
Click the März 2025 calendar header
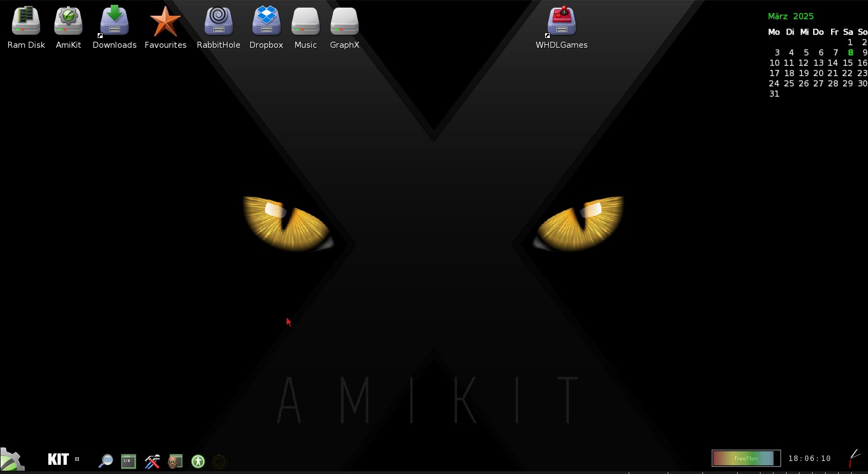point(791,16)
